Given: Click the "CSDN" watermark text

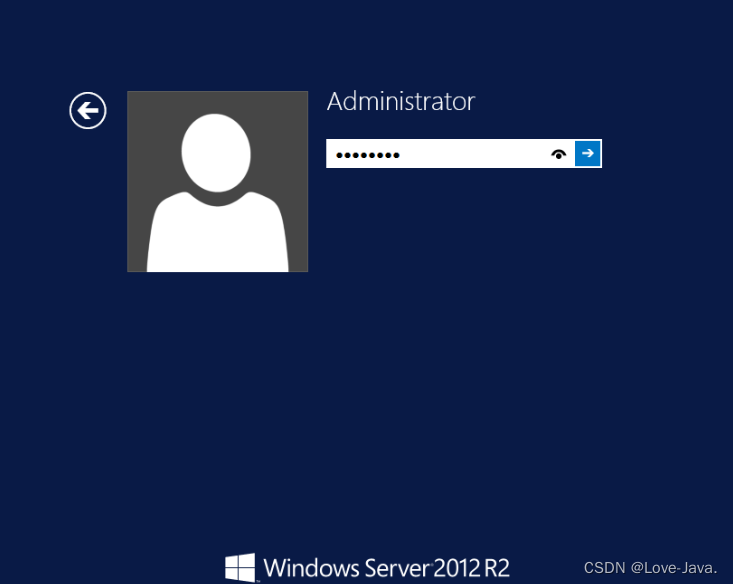Looking at the screenshot, I should [604, 567].
